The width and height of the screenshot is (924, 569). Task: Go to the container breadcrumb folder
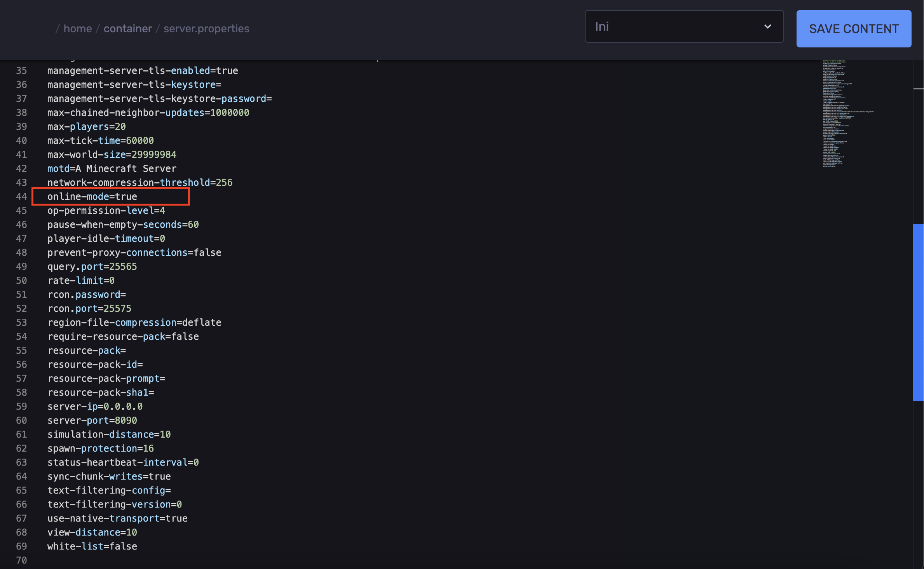point(127,29)
